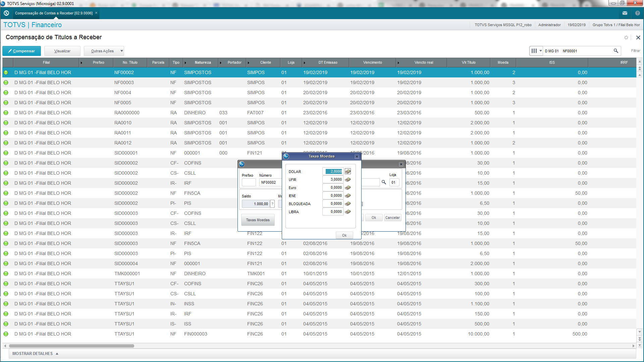Sort by Natureza column header
Image resolution: width=644 pixels, height=362 pixels.
pos(203,62)
